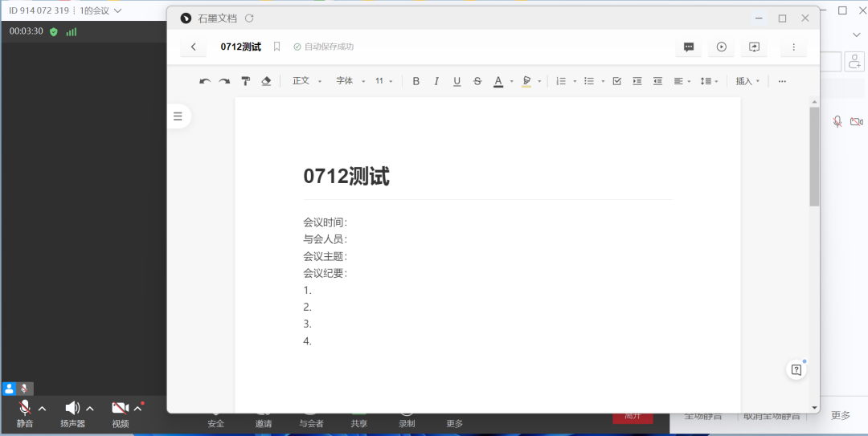Screen dimensions: 868x436
Task: Open the highlight color dropdown arrow
Action: click(539, 81)
